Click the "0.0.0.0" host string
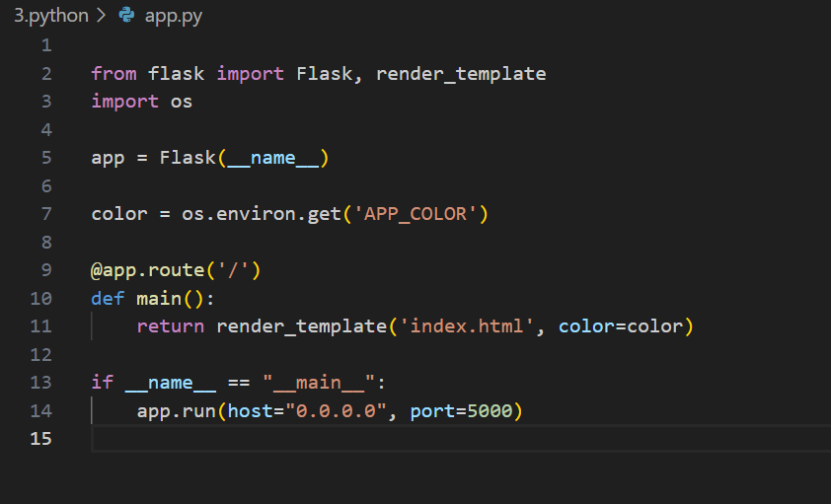The width and height of the screenshot is (831, 504). (x=336, y=411)
